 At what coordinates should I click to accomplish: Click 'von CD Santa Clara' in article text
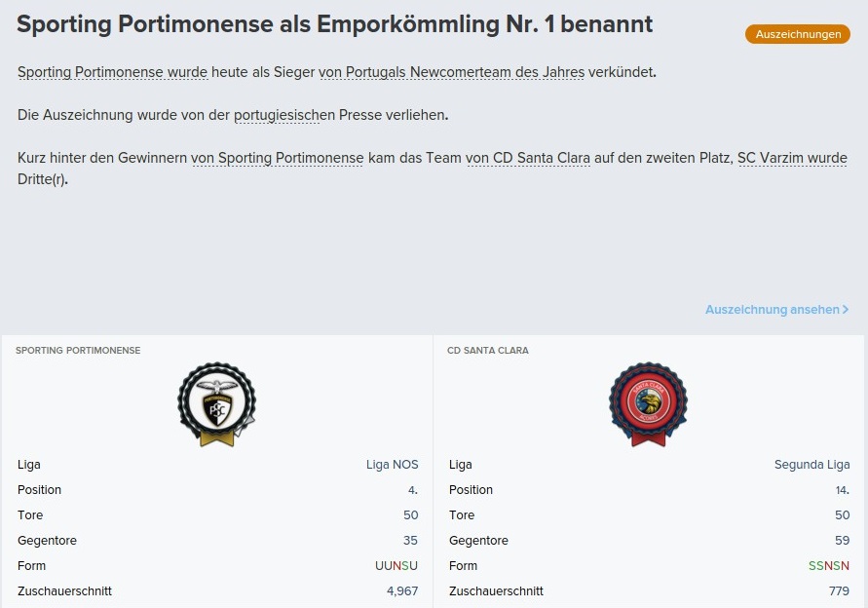click(x=528, y=158)
